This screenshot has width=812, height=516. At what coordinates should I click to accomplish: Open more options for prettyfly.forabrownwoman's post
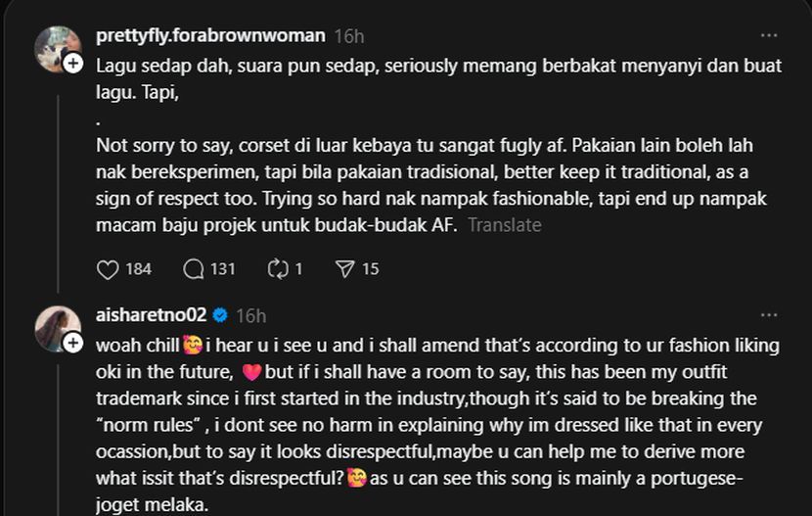(769, 36)
